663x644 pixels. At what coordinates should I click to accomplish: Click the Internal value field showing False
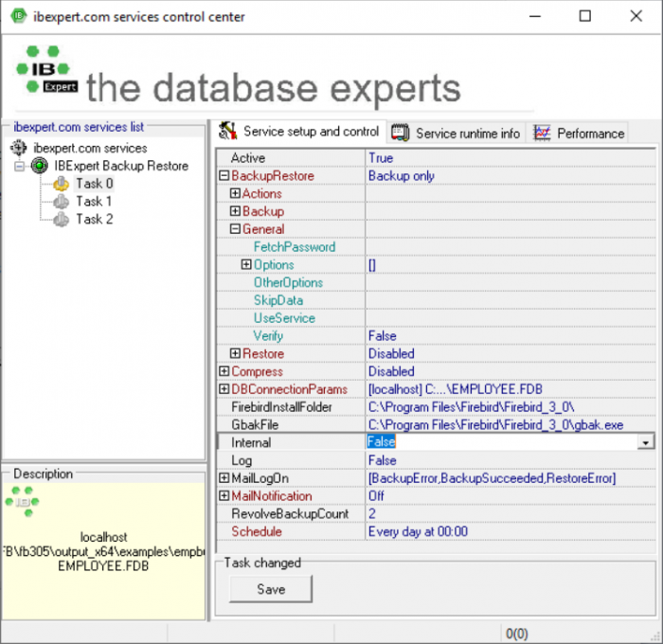pos(502,442)
